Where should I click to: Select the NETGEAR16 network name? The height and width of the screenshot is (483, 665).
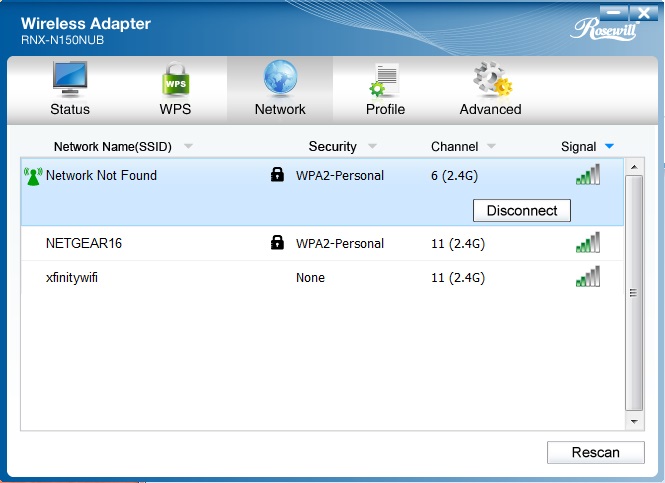tap(84, 243)
